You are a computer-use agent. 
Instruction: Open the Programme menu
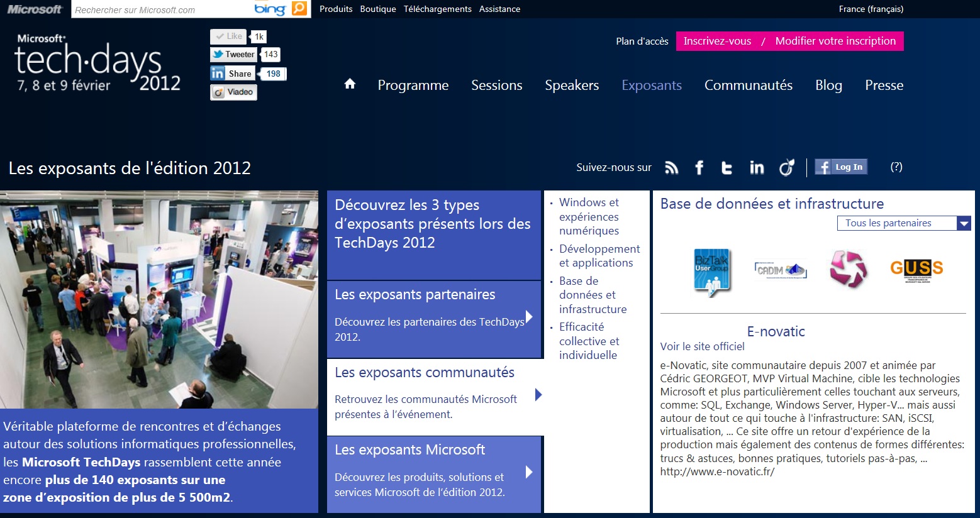(x=413, y=85)
